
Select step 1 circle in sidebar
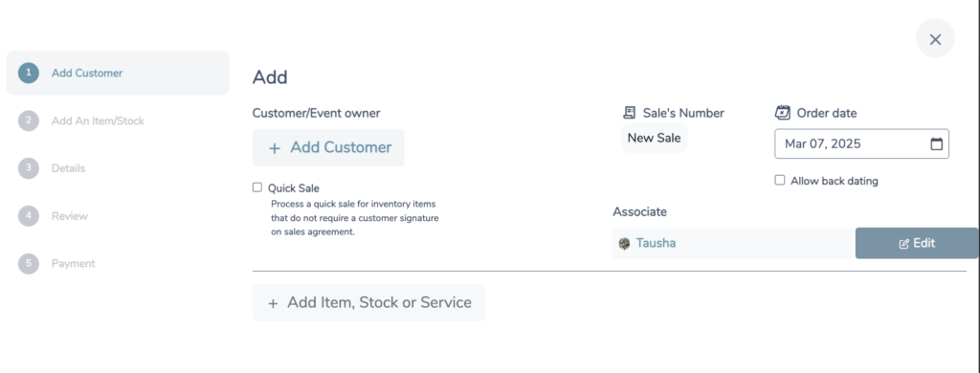(x=28, y=73)
